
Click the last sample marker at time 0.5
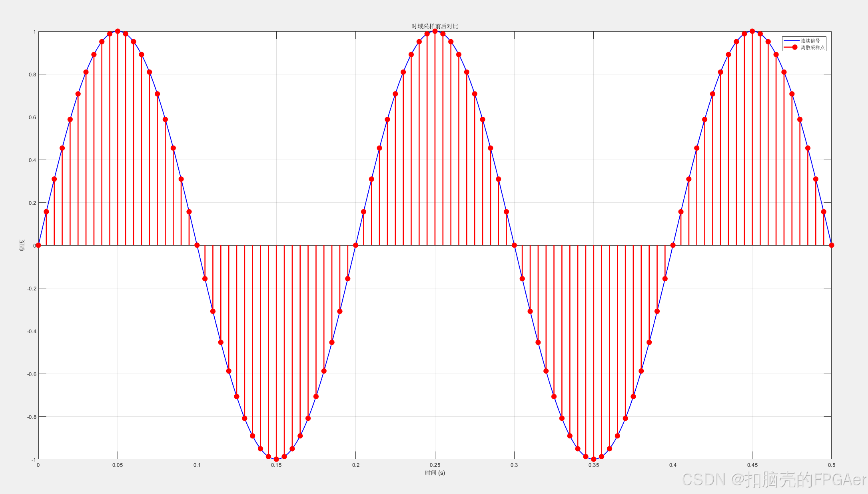click(x=832, y=245)
